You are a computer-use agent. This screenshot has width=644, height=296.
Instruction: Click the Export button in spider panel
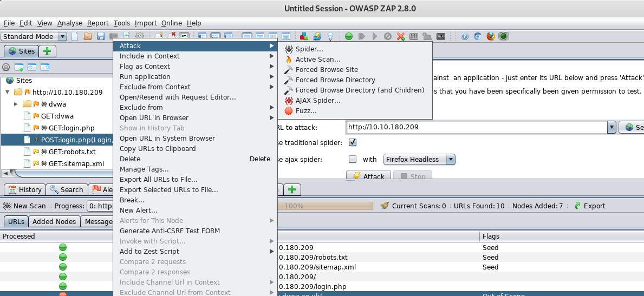(x=589, y=206)
